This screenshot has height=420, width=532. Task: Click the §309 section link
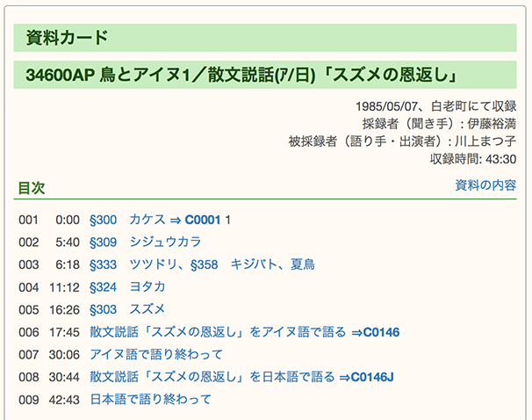(x=103, y=242)
